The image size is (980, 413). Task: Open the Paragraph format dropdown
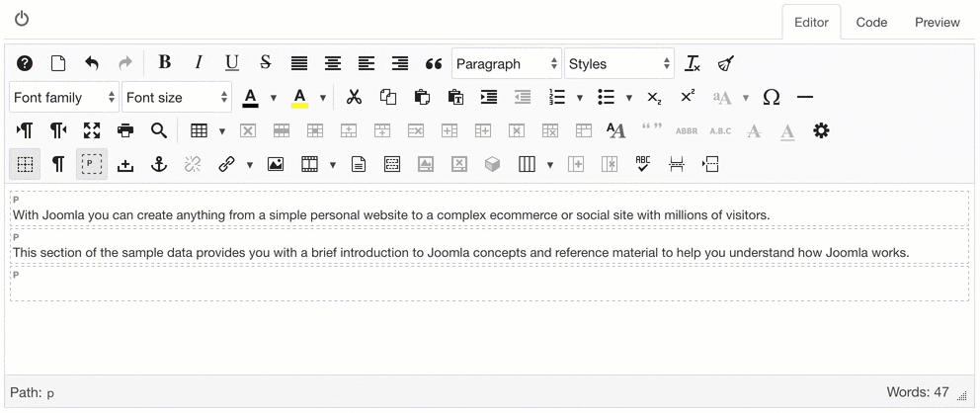[x=506, y=64]
